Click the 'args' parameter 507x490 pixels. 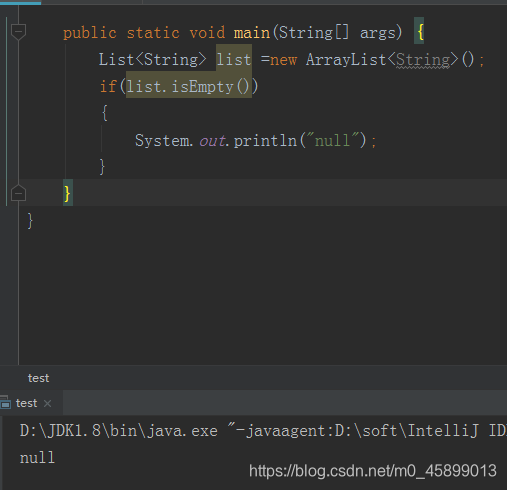coord(378,33)
